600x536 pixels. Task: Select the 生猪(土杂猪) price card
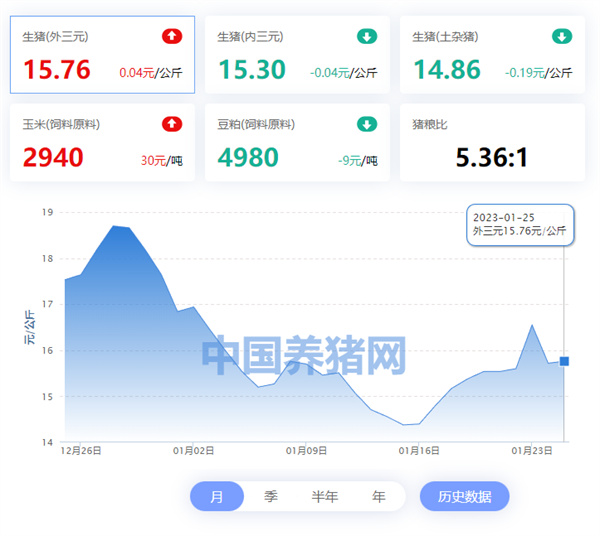click(492, 55)
